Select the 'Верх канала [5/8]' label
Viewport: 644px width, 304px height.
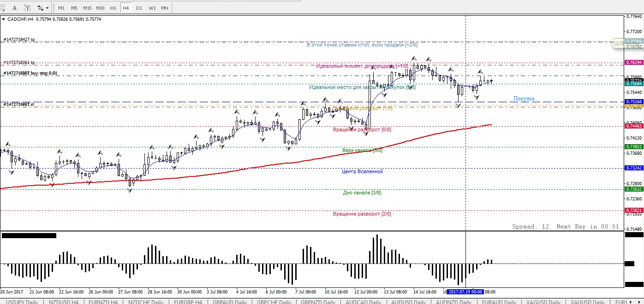point(362,150)
